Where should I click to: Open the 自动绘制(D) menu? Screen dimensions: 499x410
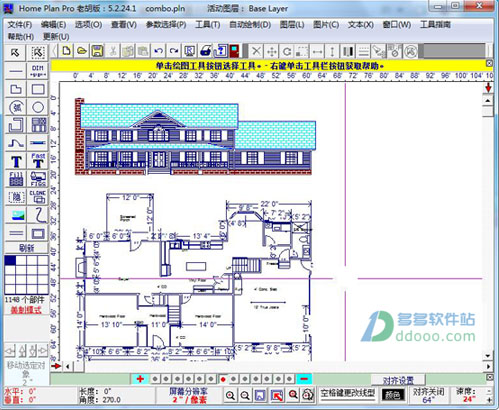(x=250, y=25)
